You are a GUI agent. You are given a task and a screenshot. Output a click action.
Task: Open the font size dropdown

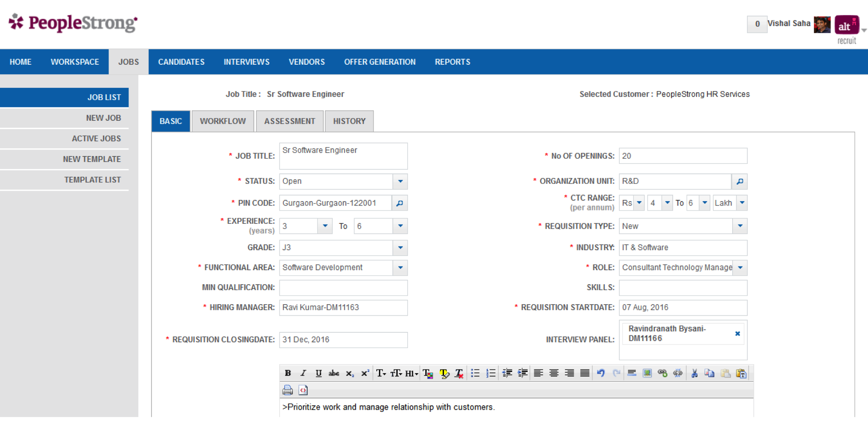(x=396, y=373)
